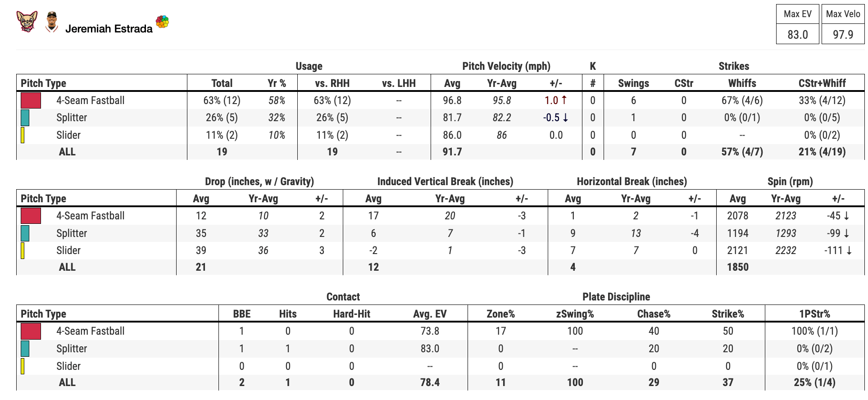868x400 pixels.
Task: Click the chihuahua team logo icon
Action: point(27,21)
